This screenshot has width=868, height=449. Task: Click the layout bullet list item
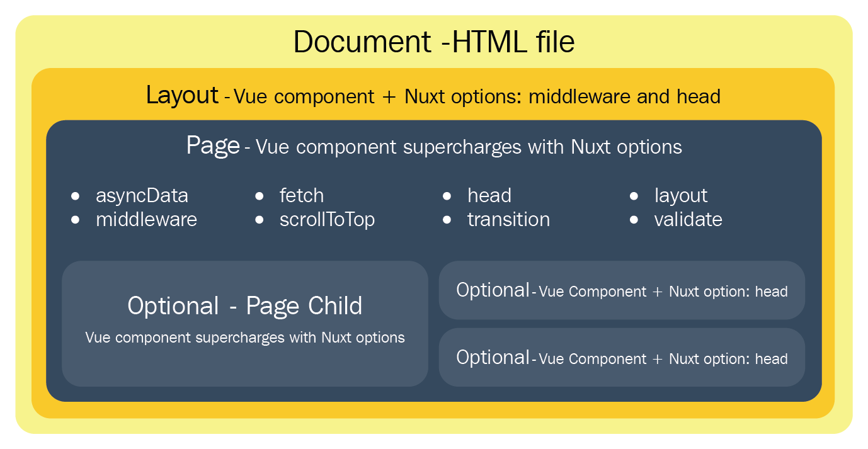point(680,196)
